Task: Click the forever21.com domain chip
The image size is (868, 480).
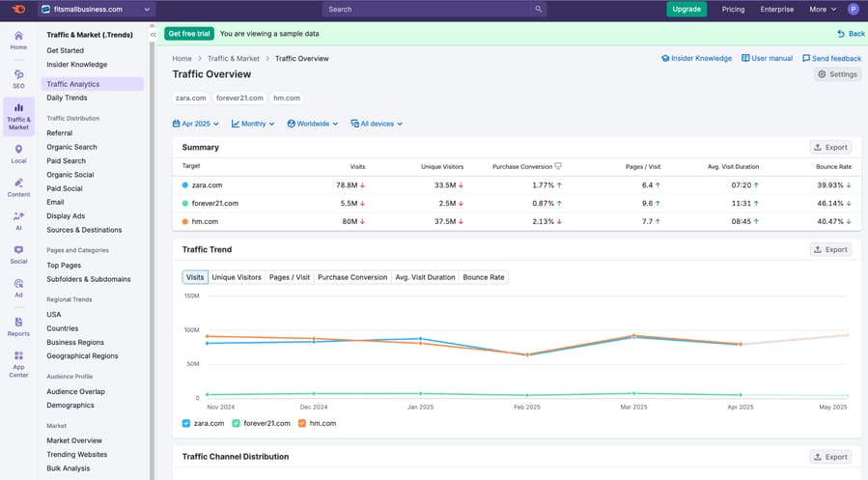Action: [239, 98]
